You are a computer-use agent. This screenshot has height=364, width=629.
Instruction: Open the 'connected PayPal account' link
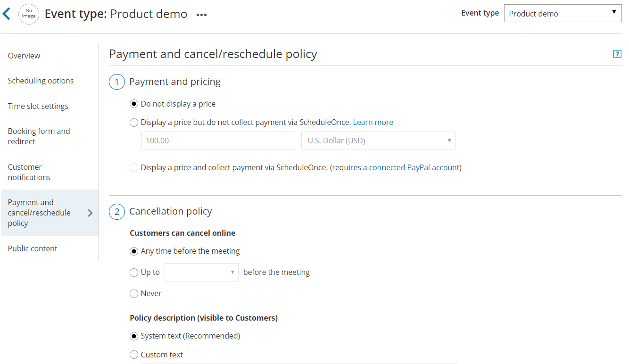pos(414,167)
